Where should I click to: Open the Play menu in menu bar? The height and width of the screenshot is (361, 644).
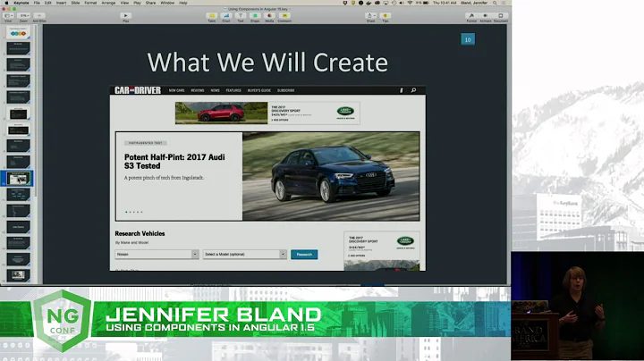pyautogui.click(x=137, y=3)
